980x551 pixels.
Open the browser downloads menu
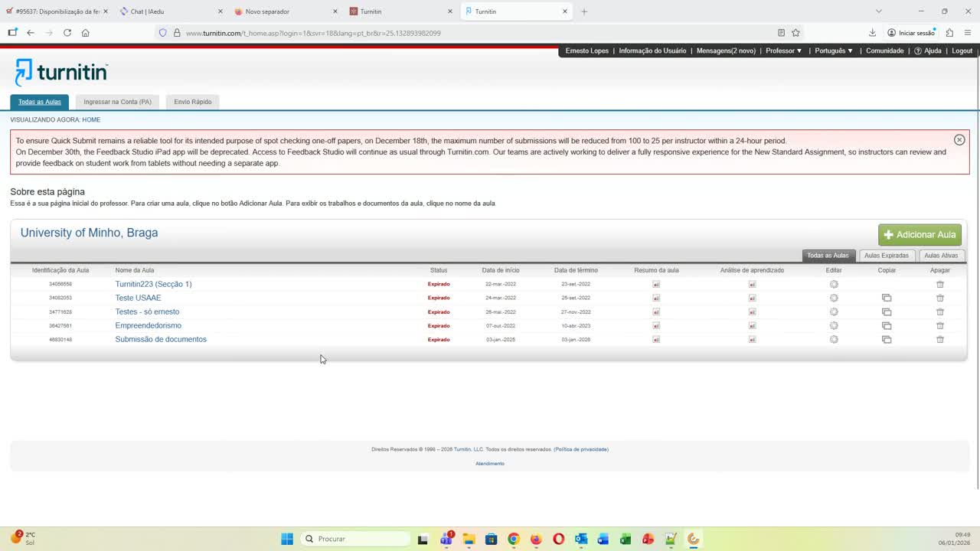click(872, 33)
